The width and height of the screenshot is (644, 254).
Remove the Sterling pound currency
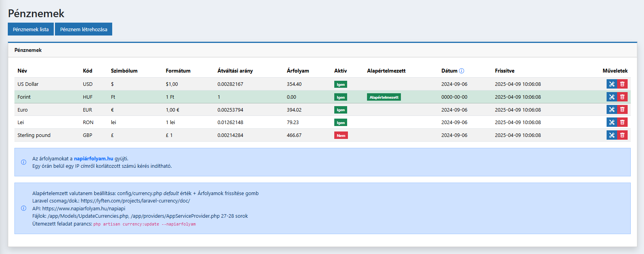[x=622, y=135]
